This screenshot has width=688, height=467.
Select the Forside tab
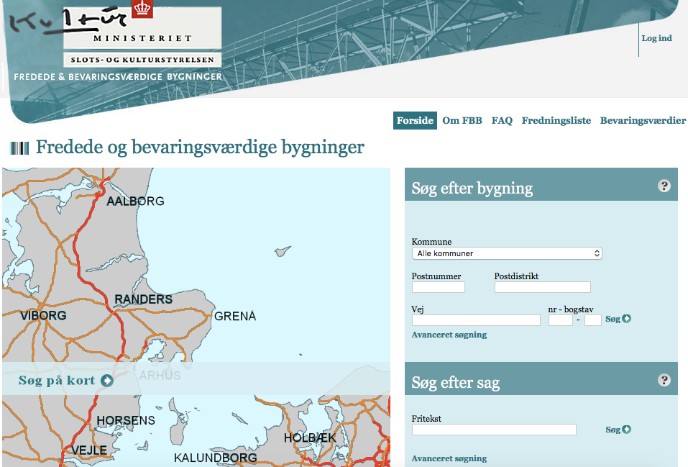(414, 120)
